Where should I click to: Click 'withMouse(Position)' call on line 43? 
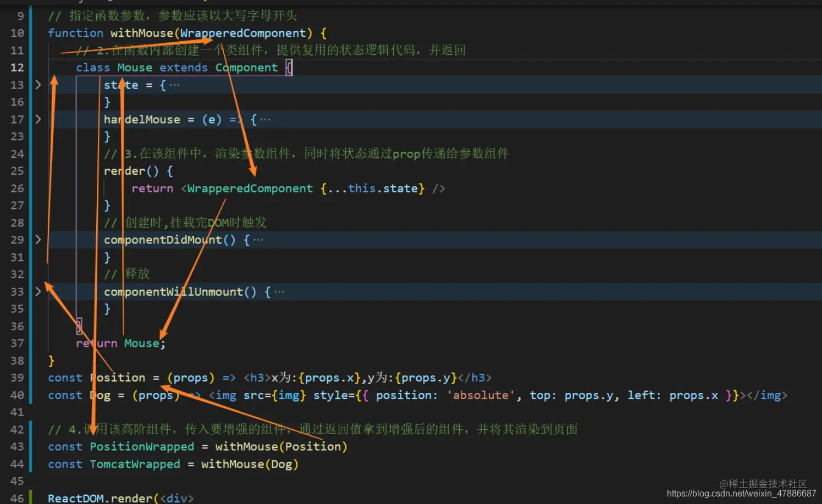coord(281,447)
